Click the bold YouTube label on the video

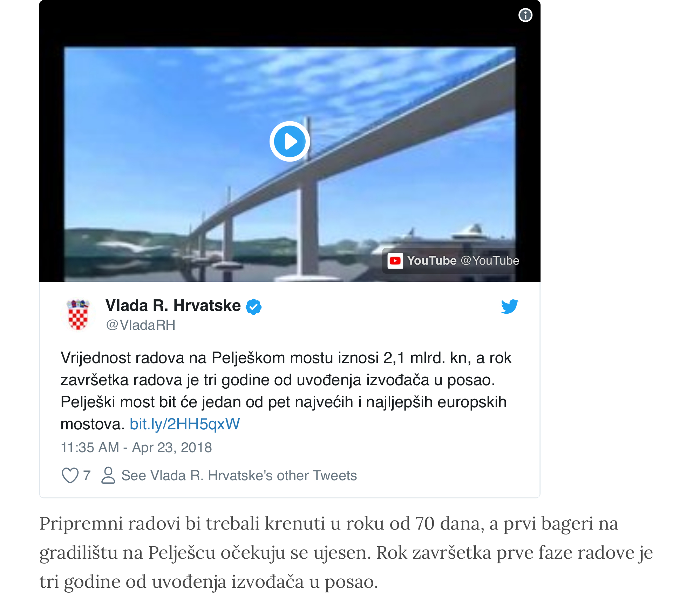tap(431, 261)
